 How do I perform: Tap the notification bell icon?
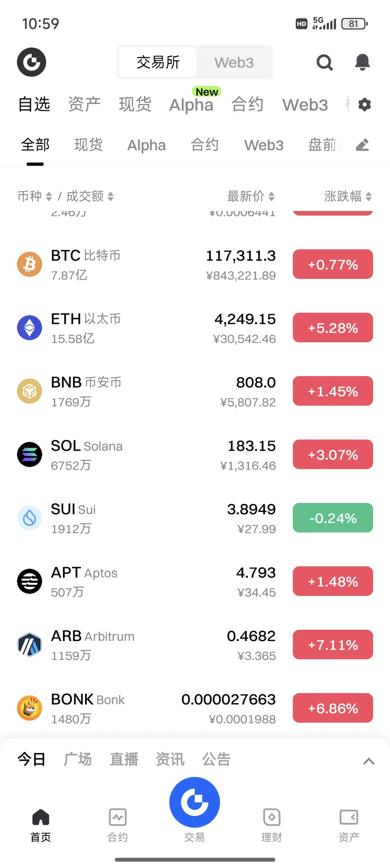(362, 62)
